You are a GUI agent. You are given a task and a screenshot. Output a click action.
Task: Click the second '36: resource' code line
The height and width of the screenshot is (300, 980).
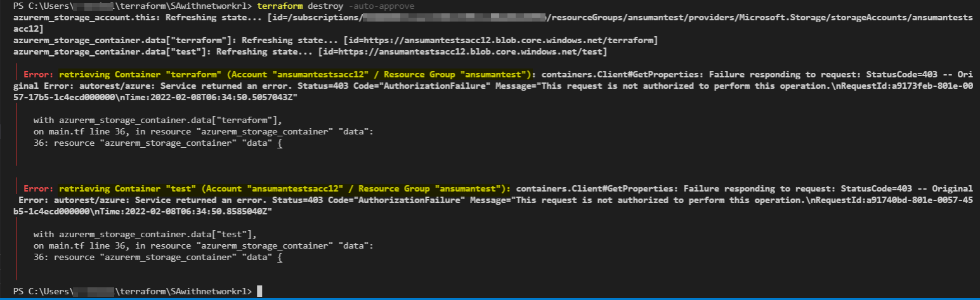coord(157,256)
